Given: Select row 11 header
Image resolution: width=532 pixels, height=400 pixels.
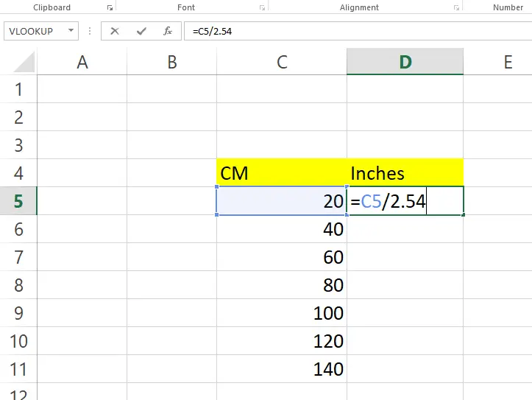Looking at the screenshot, I should coord(18,369).
